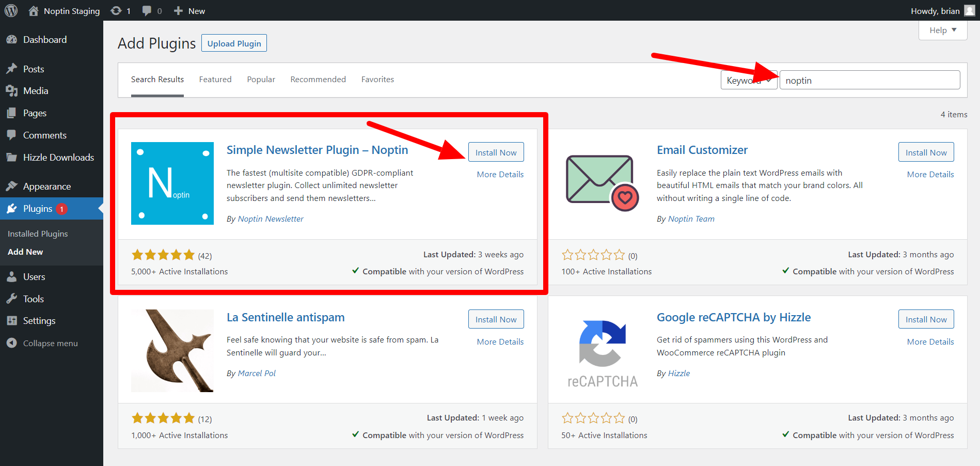Expand the Help panel
This screenshot has width=980, height=466.
click(x=942, y=30)
